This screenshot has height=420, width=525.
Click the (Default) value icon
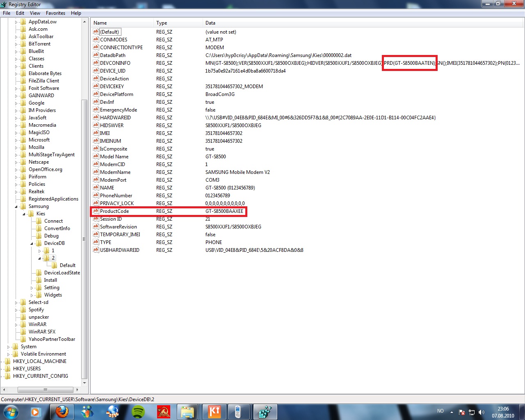(x=96, y=32)
